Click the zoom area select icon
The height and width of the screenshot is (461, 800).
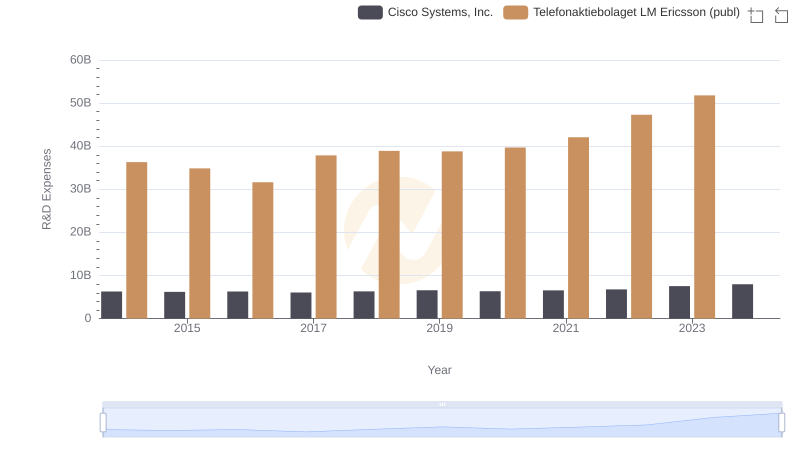pos(756,15)
